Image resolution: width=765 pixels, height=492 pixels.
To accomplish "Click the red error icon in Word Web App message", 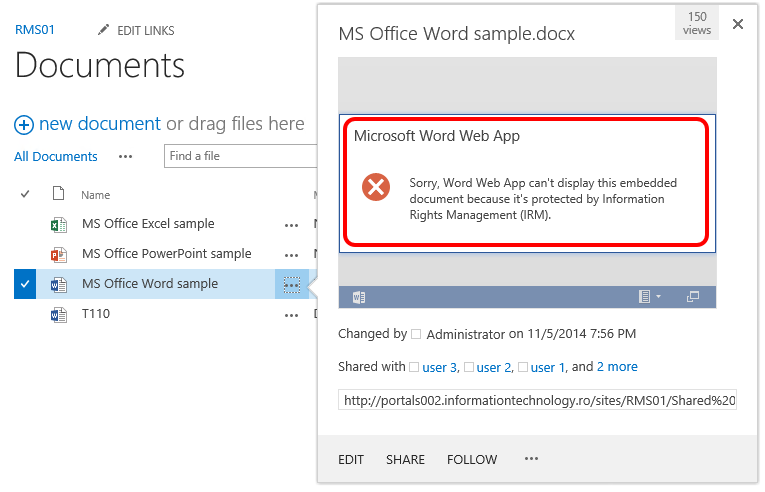I will [x=376, y=187].
